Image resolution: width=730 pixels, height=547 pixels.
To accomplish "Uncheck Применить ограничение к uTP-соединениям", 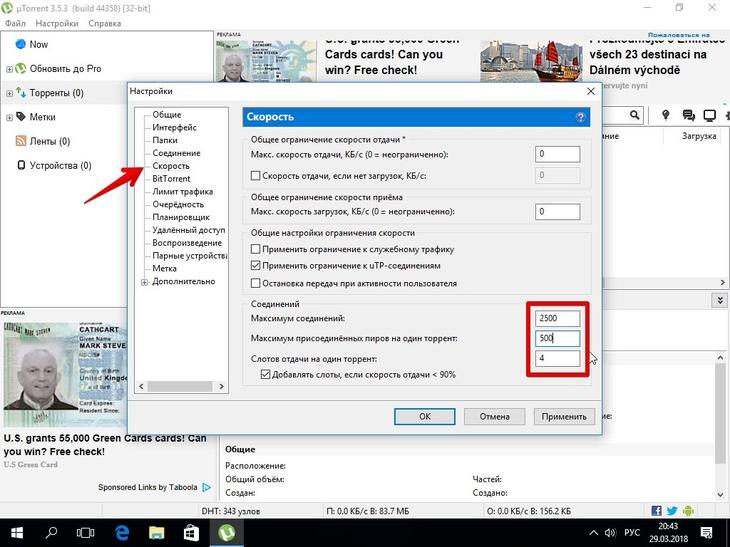I will (255, 265).
